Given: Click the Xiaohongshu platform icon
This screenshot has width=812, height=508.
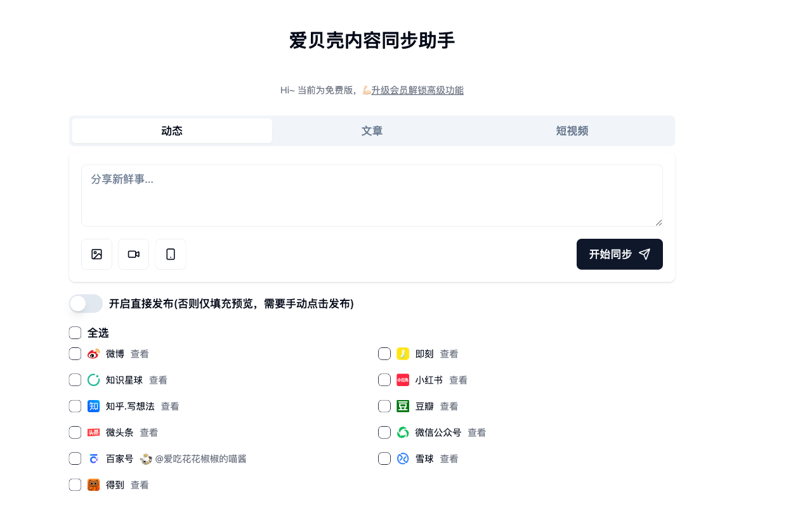Looking at the screenshot, I should pos(403,380).
